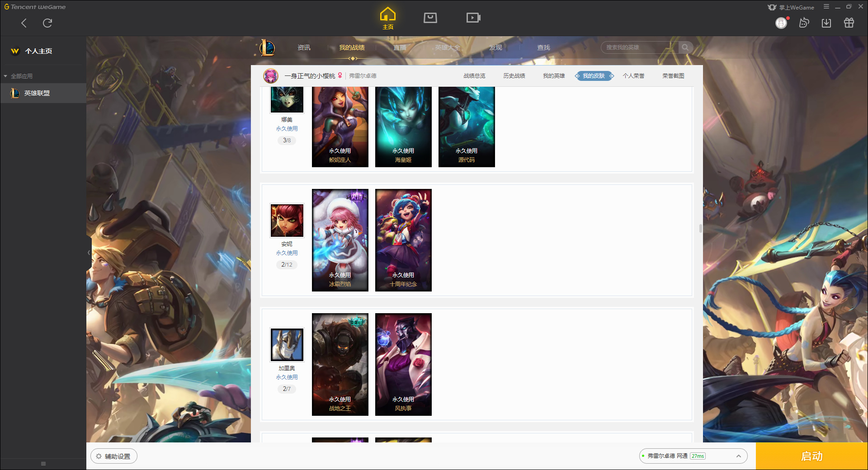Open the 十周年纪念 skin card
868x470 pixels.
(403, 240)
